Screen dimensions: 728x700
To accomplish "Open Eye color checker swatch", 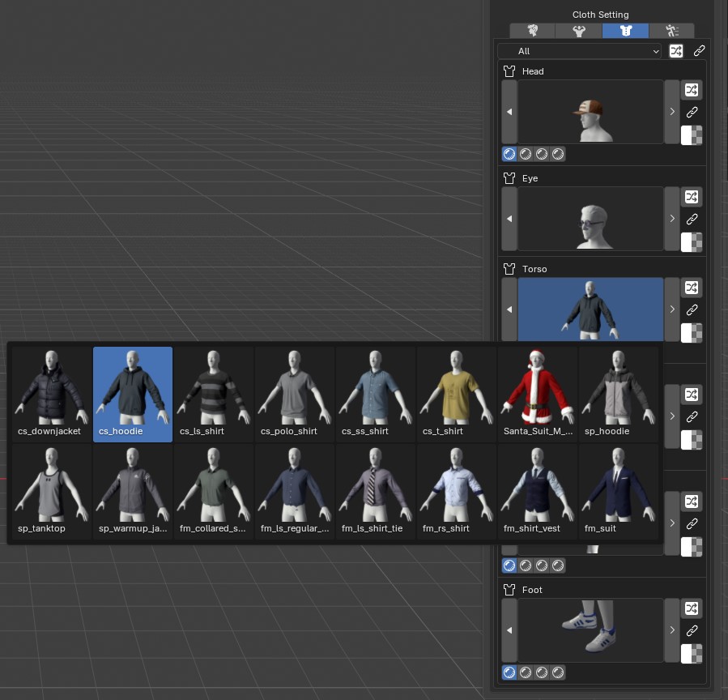I will [692, 242].
